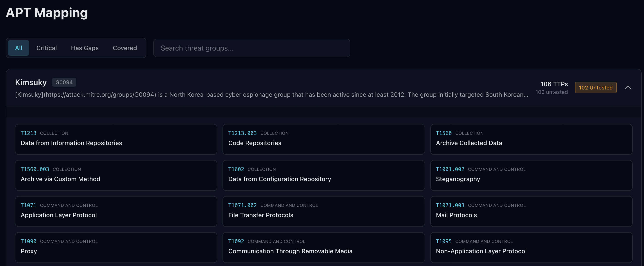Open T1095 Non-Application Layer Protocol card
This screenshot has width=644, height=266.
point(531,247)
